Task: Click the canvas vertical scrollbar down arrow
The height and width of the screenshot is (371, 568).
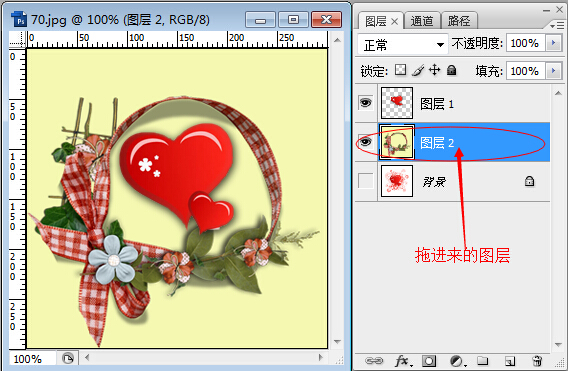Action: click(337, 341)
